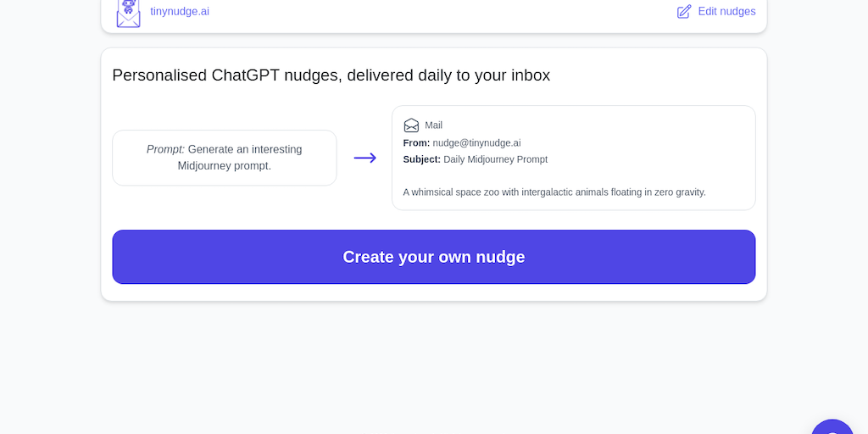This screenshot has height=434, width=868.
Task: Click the open envelope Mail icon
Action: [411, 125]
